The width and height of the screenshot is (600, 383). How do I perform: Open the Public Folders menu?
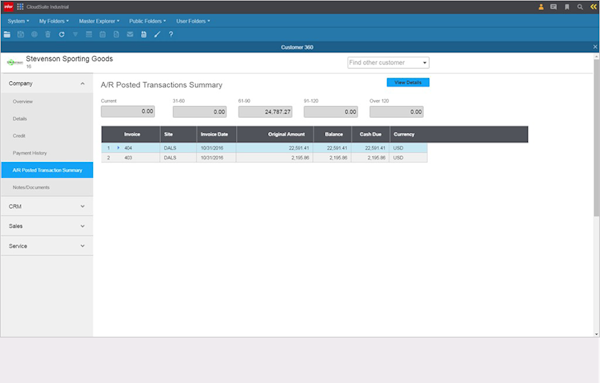(x=147, y=21)
